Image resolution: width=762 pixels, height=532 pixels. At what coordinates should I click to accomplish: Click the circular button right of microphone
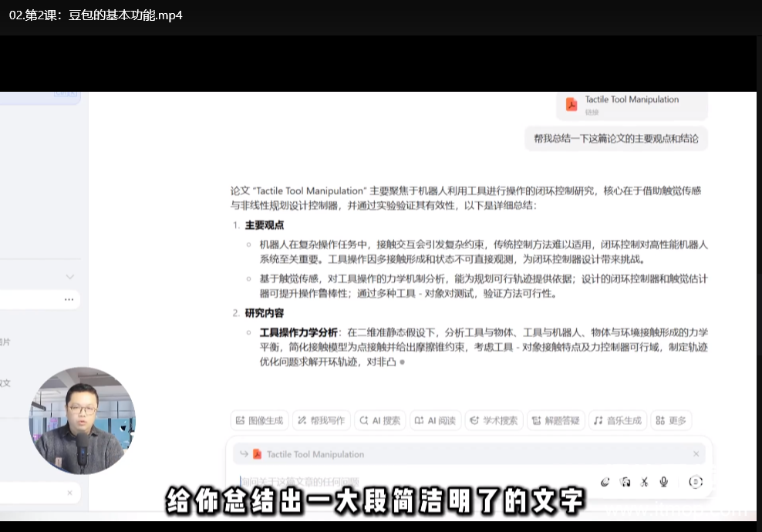coord(695,482)
